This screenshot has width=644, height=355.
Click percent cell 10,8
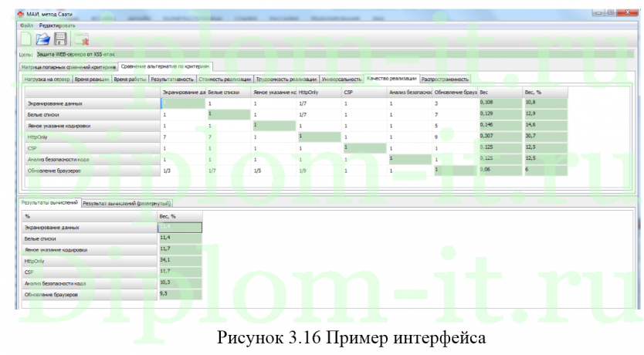[545, 103]
